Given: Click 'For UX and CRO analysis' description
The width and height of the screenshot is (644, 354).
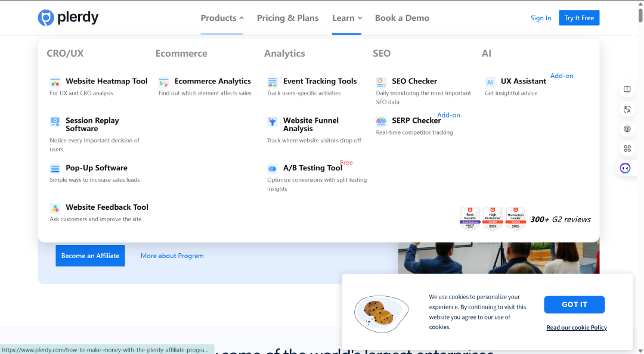Looking at the screenshot, I should click(x=81, y=93).
